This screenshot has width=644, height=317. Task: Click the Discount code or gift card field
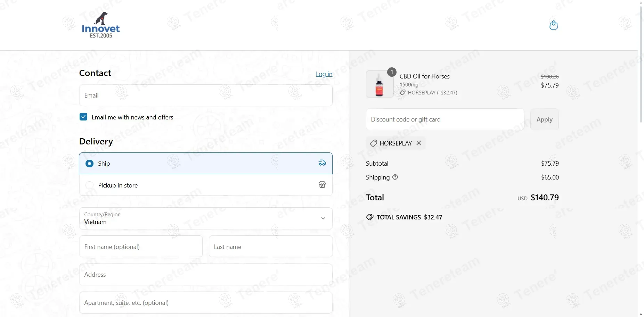point(445,119)
